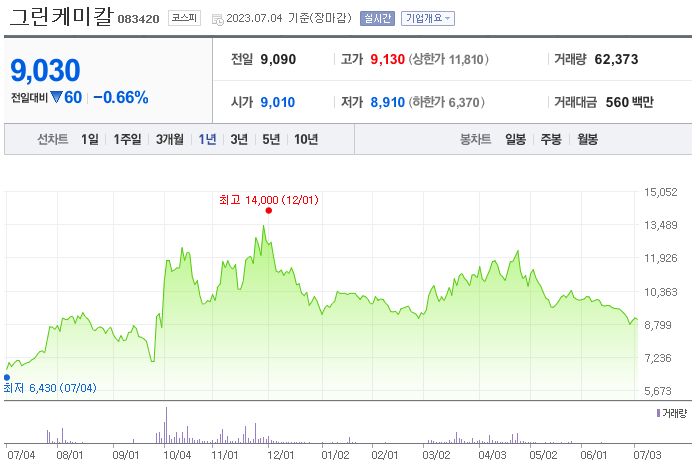Switch to 주봉 candle chart
The height and width of the screenshot is (475, 692).
(551, 139)
